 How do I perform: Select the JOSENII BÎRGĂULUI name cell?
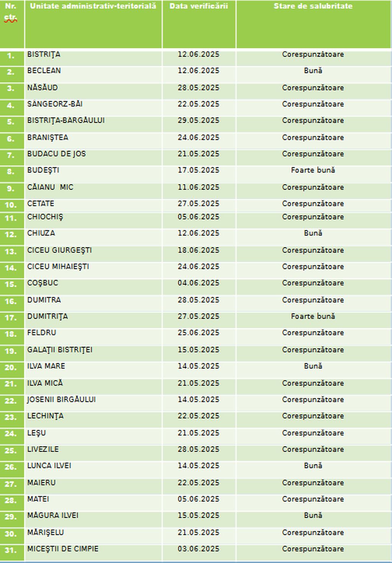[x=61, y=400]
